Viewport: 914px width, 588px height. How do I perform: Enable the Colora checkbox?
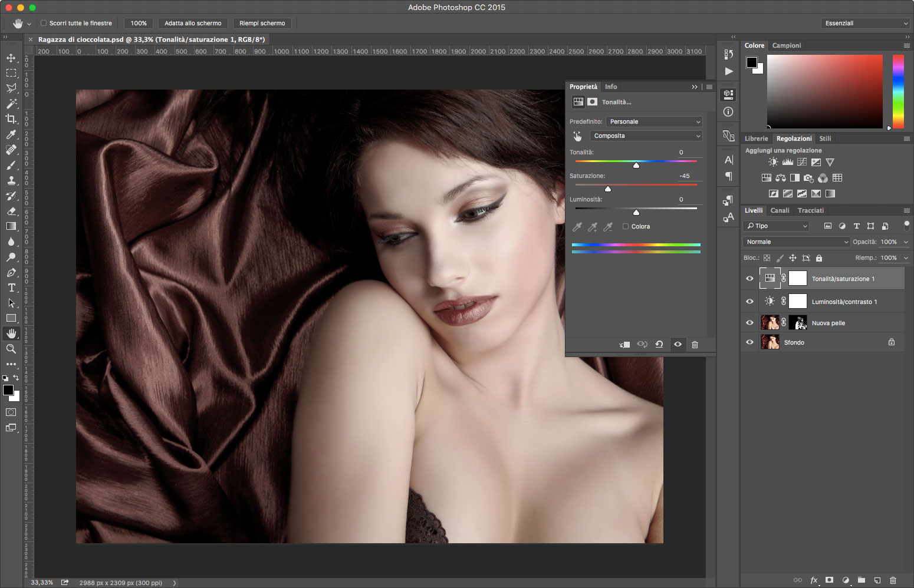(x=626, y=226)
